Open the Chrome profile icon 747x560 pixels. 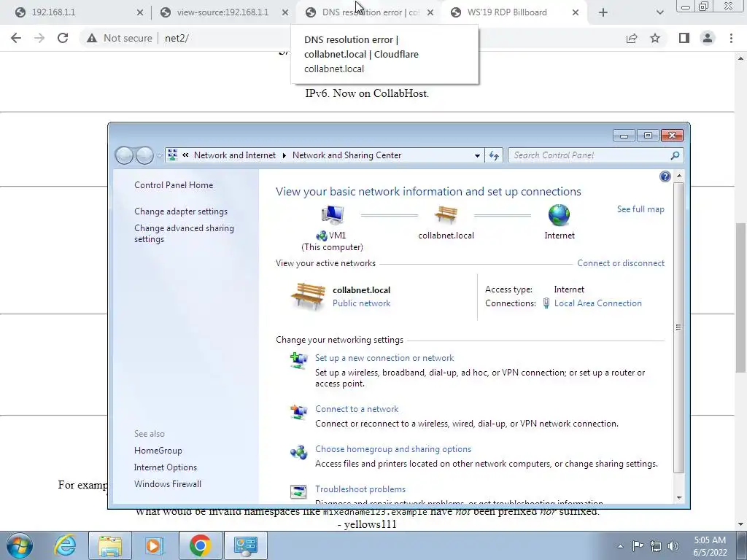click(x=708, y=38)
